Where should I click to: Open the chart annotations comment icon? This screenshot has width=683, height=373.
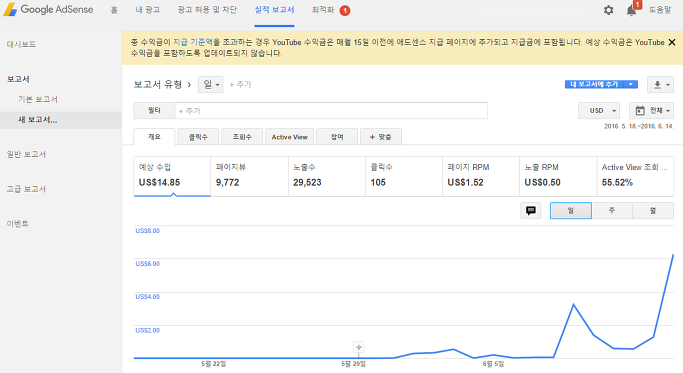coord(531,210)
